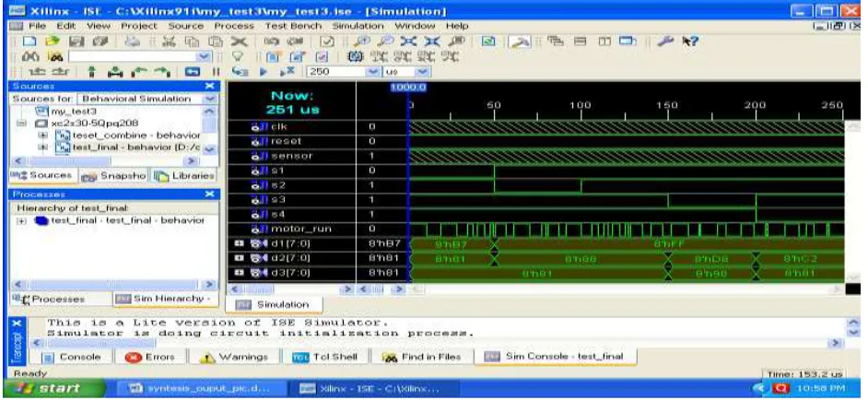Screen dimensions: 868x400
Task: Expand the d2[7:0] bus signal
Action: coord(239,258)
